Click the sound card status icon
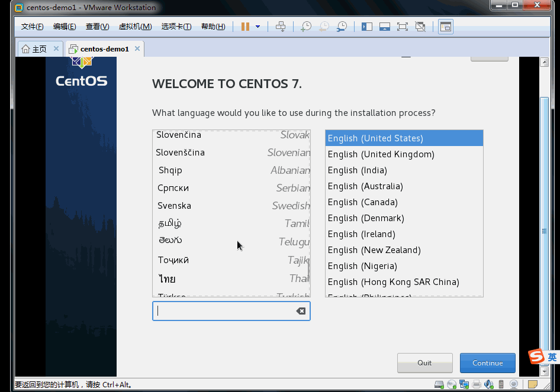The width and height of the screenshot is (560, 392). pos(488,384)
